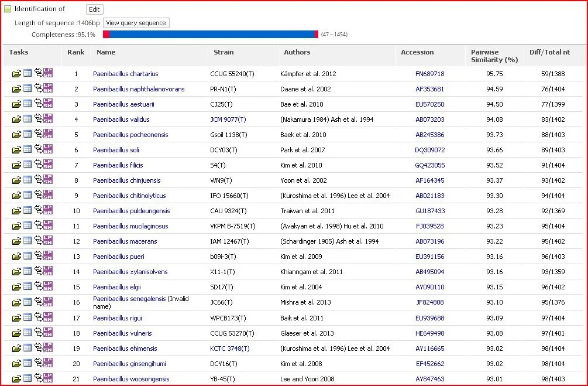
Task: Open strain link JCM 9077(T)
Action: click(x=228, y=119)
